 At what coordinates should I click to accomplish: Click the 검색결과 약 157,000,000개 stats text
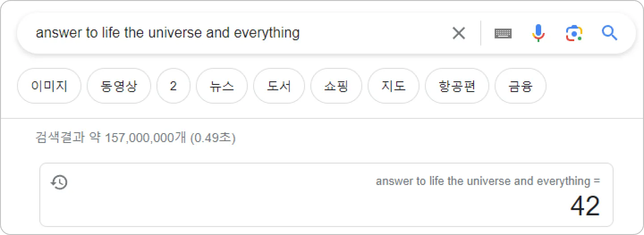pyautogui.click(x=135, y=138)
